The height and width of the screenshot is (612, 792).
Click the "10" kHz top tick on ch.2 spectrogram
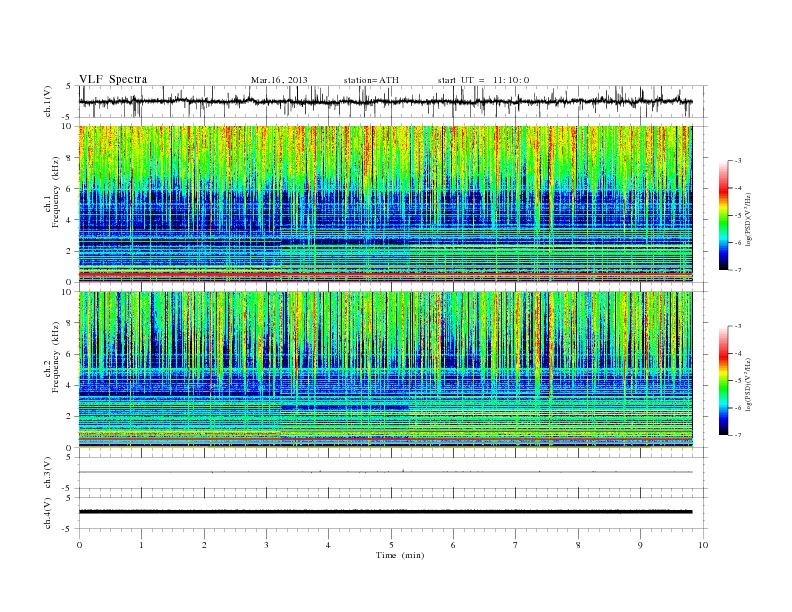68,292
